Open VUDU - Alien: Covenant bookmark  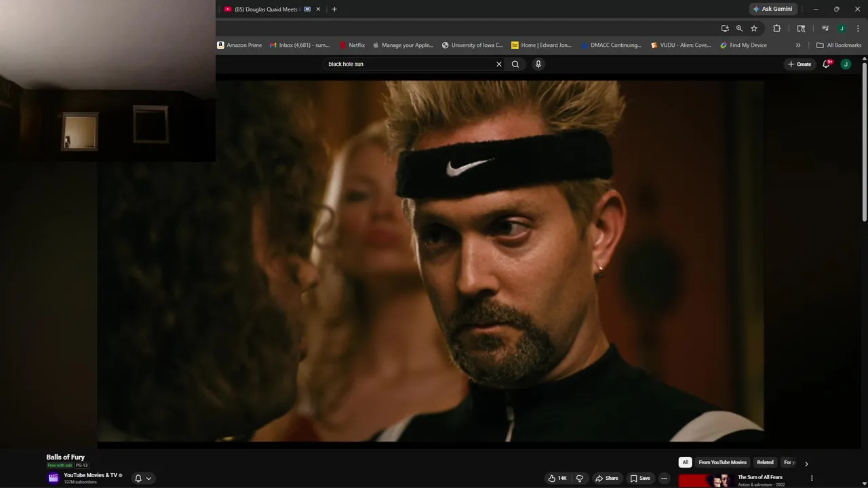click(680, 45)
